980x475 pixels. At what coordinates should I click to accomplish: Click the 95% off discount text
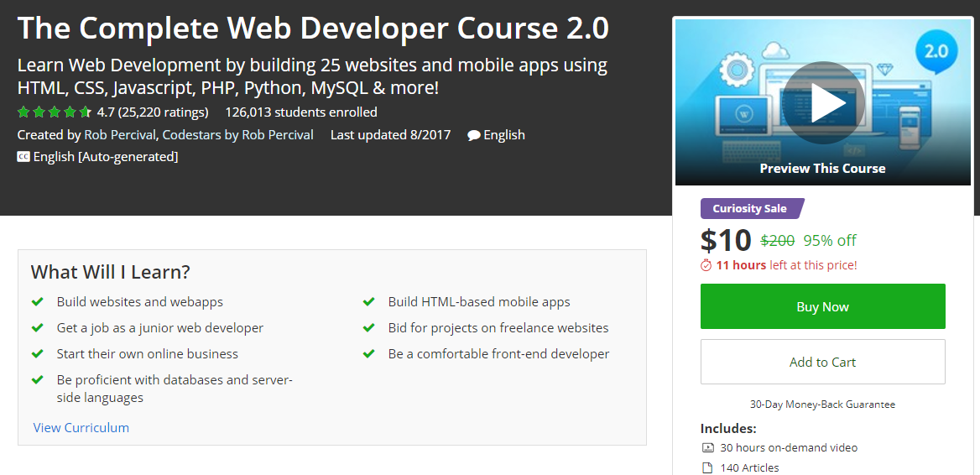point(830,241)
